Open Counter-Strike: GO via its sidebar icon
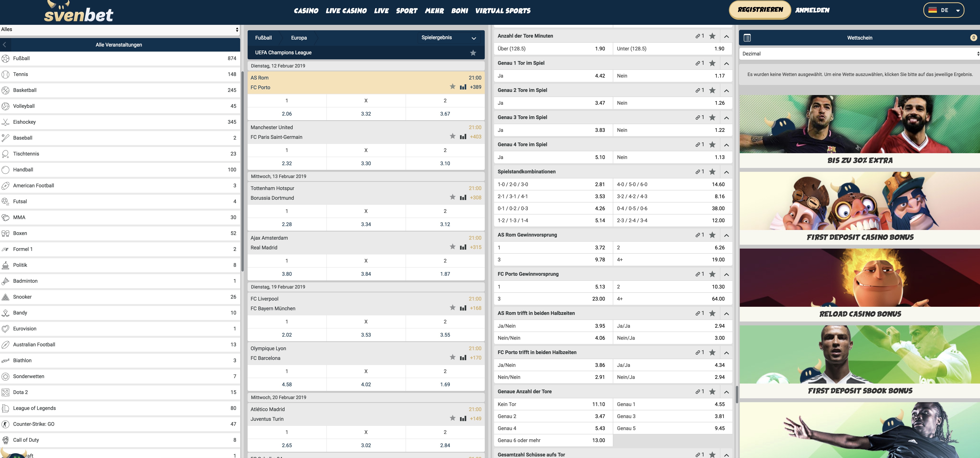Screen dimensions: 980x458 (6, 424)
